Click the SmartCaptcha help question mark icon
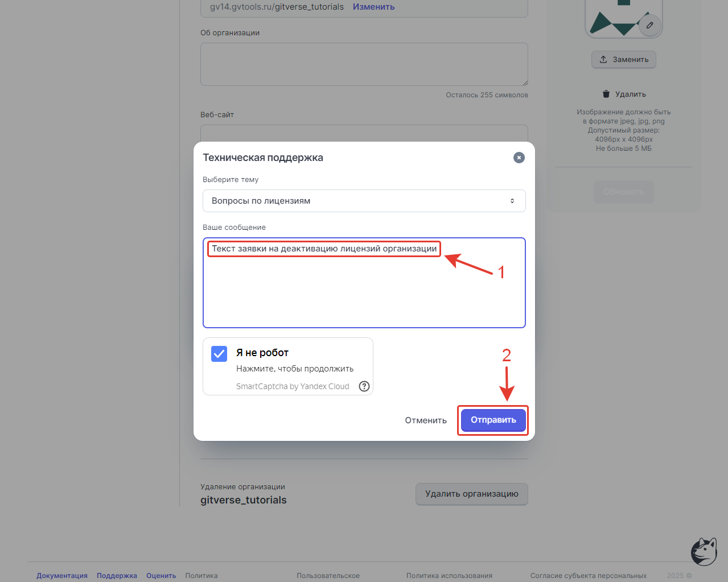 pos(364,386)
